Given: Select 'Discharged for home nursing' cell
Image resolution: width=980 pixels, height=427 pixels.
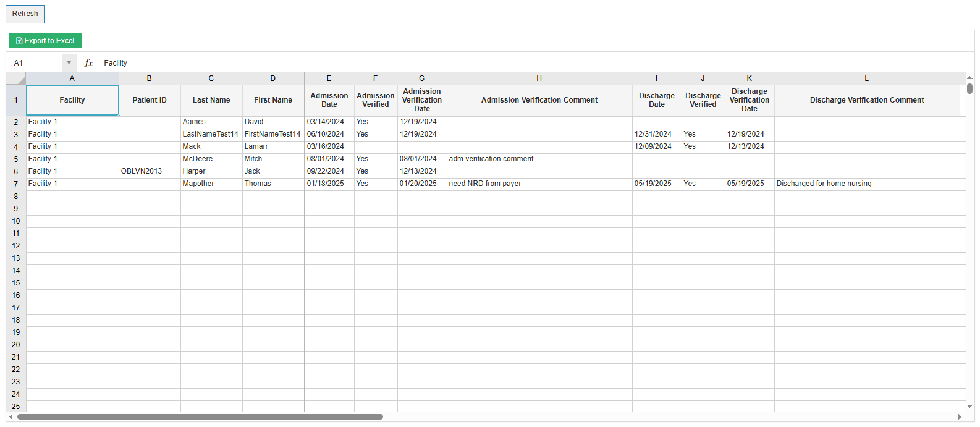Looking at the screenshot, I should tap(867, 184).
